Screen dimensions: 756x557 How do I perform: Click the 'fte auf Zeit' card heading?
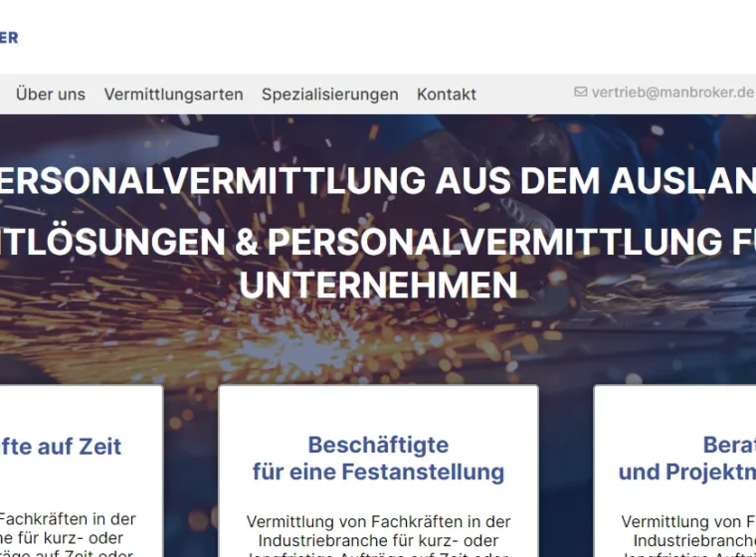[x=61, y=446]
